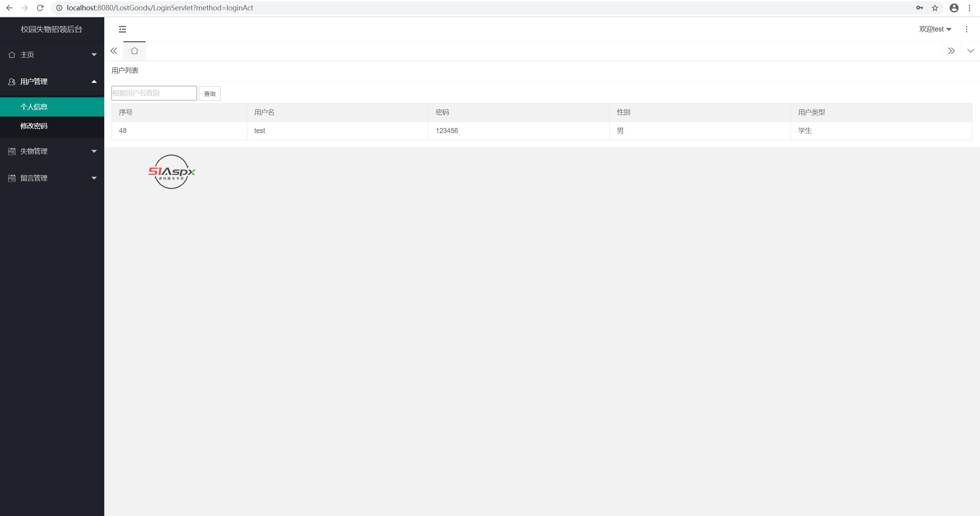Open the tab options down-chevron

click(970, 51)
